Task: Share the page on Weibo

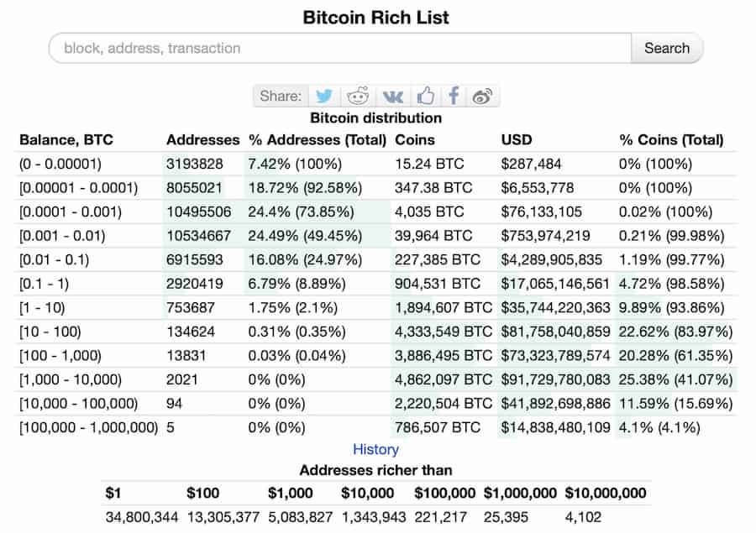Action: 482,96
